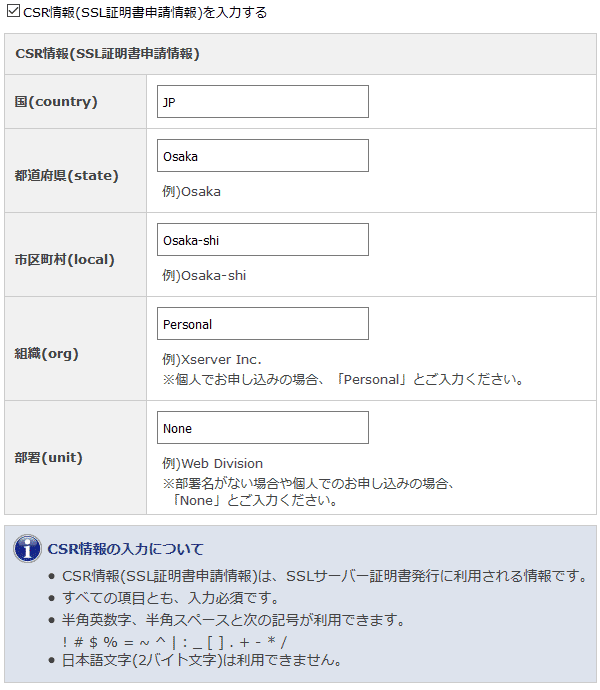Click the country input field containing JP
Screen dimensions: 600x690
click(x=263, y=102)
